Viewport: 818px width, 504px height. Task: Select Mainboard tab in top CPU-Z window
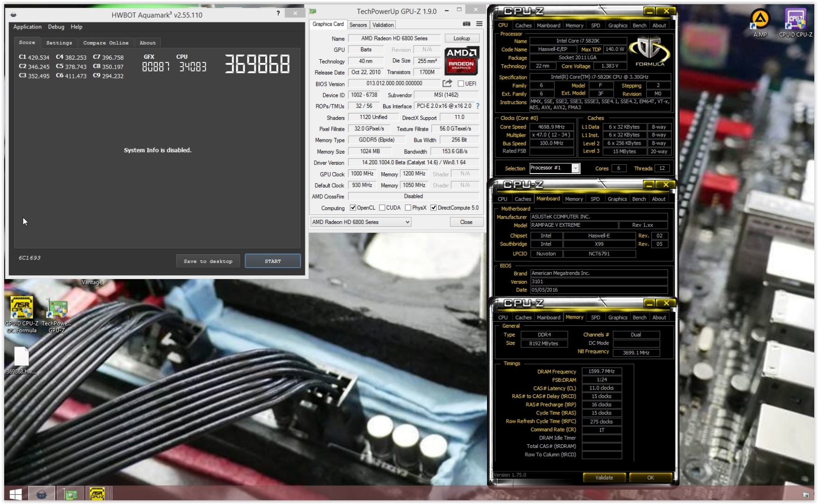tap(548, 26)
